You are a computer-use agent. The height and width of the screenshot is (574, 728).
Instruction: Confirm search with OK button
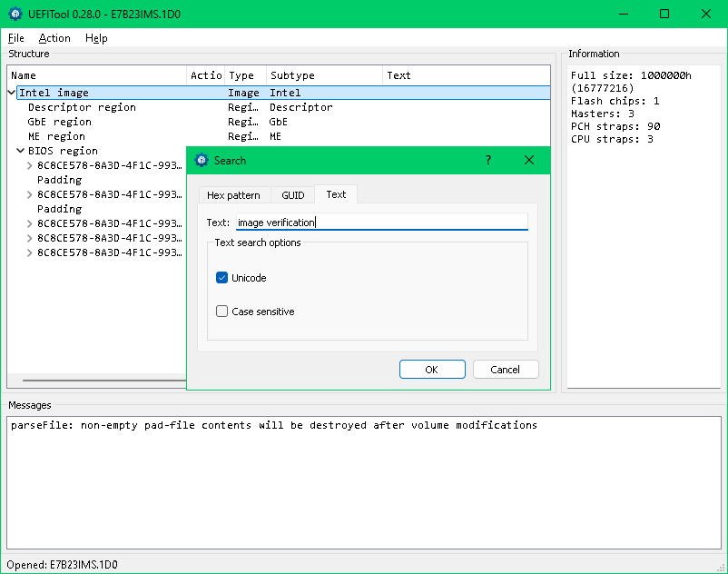(432, 370)
